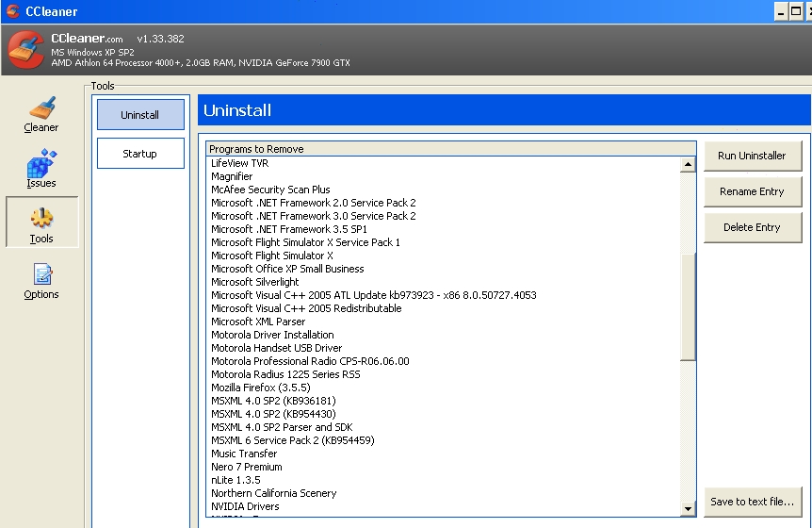Select Mozilla Firefox (3.5.5) in the list
812x528 pixels.
tap(261, 388)
